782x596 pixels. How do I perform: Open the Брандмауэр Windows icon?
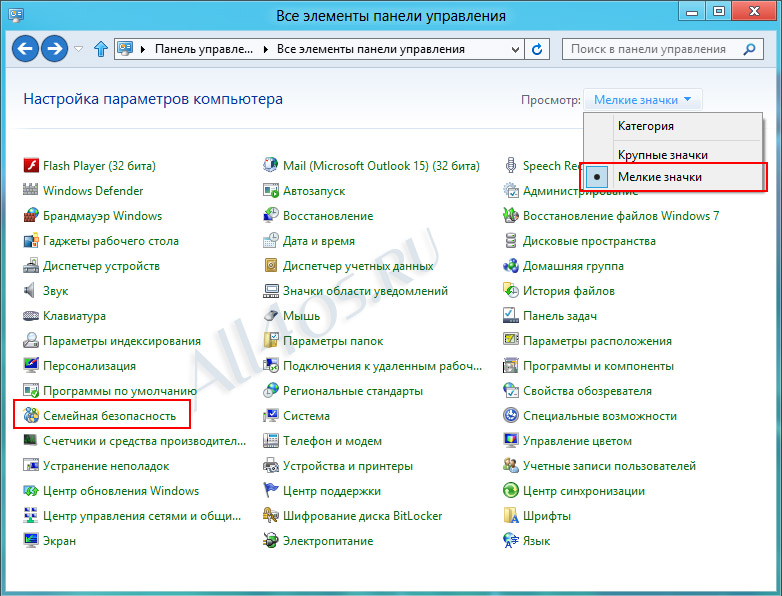tap(31, 215)
